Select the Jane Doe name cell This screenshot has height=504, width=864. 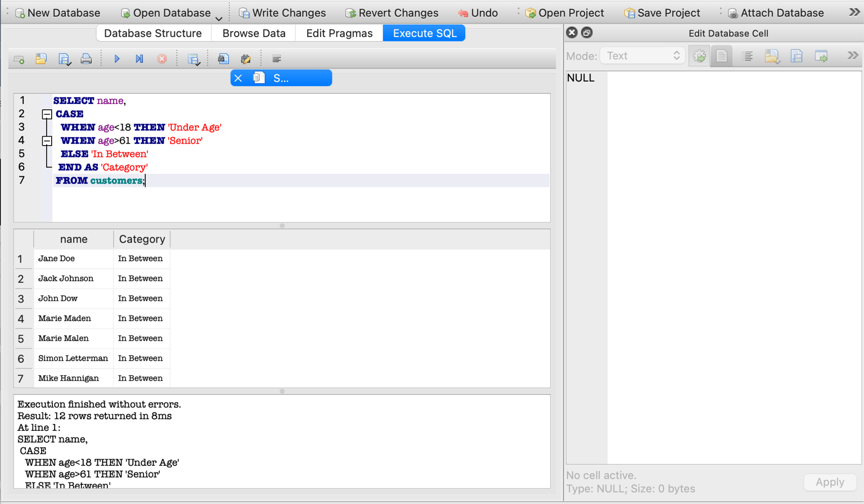click(74, 259)
